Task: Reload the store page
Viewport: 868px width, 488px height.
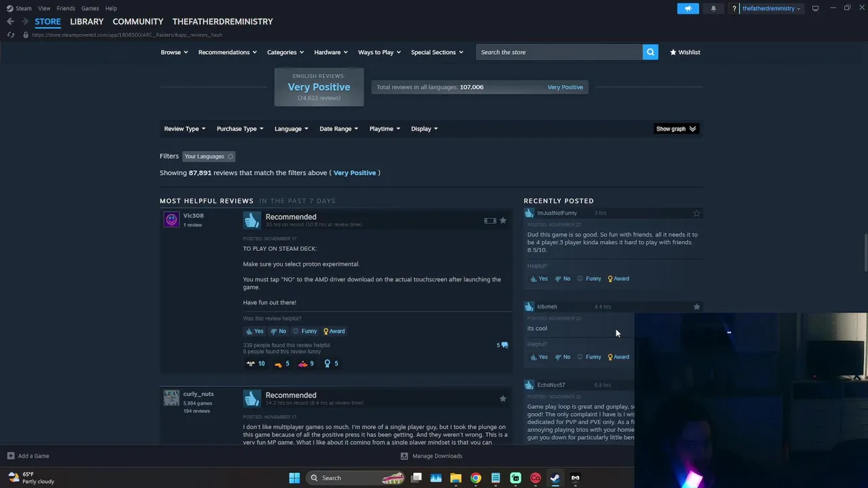Action: pyautogui.click(x=10, y=35)
